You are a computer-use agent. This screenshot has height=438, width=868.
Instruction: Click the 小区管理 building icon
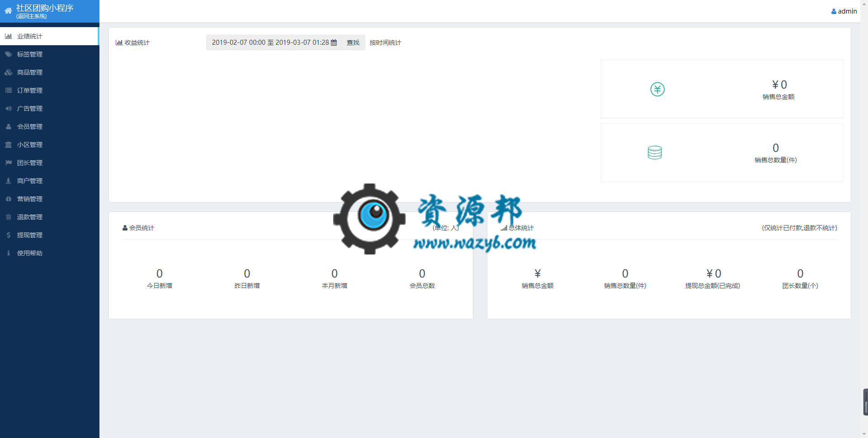[x=9, y=145]
